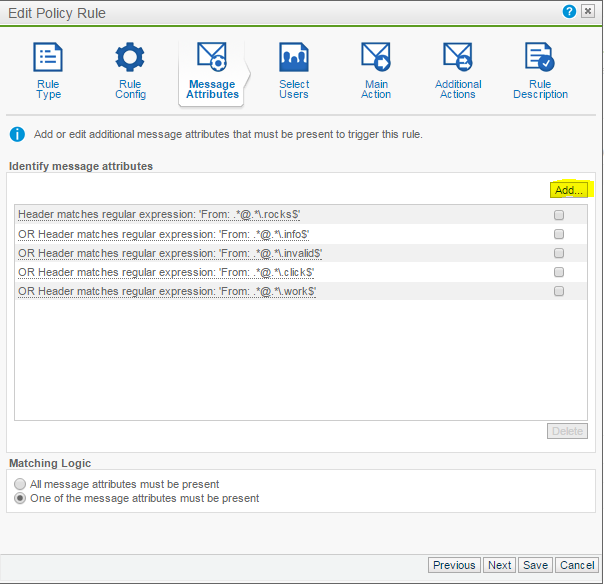Select the Rule Config gear icon
Image resolution: width=604 pixels, height=584 pixels.
(x=130, y=58)
